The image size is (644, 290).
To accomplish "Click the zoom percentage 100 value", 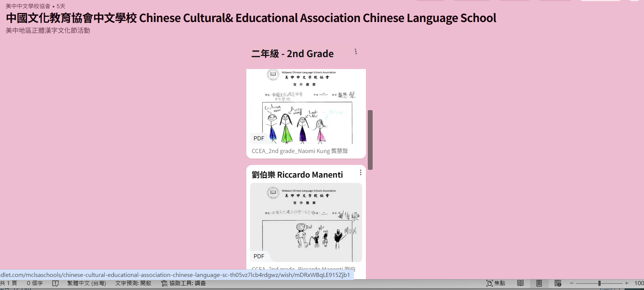I will (639, 283).
